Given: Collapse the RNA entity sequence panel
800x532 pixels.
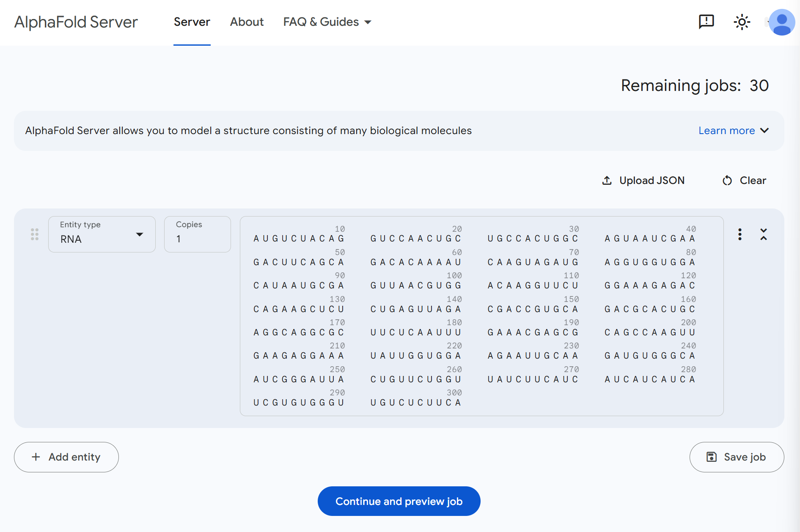Looking at the screenshot, I should (763, 234).
